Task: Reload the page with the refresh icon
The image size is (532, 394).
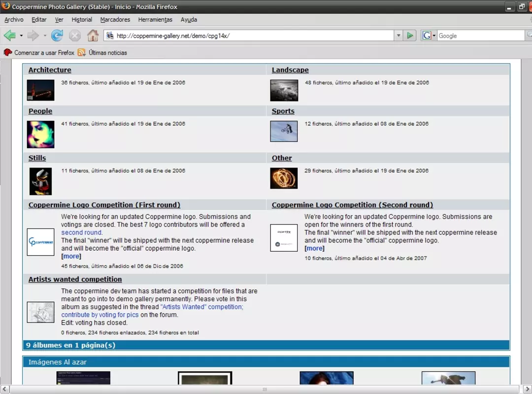Action: tap(57, 35)
